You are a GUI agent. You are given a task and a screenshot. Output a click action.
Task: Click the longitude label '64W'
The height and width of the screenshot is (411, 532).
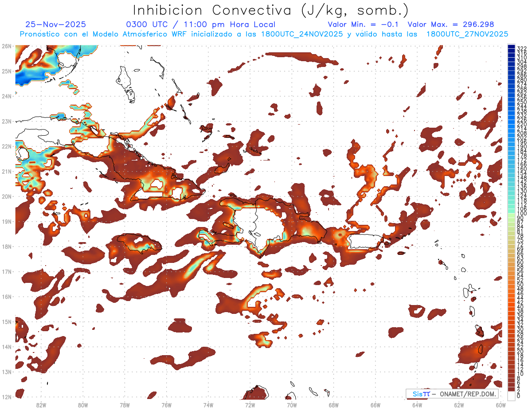coord(417,405)
